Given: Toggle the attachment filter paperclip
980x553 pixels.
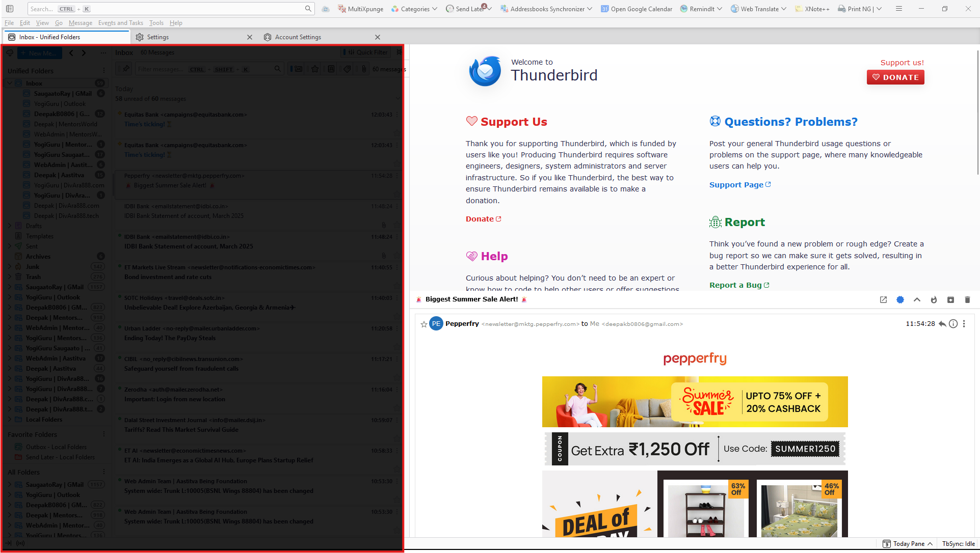Looking at the screenshot, I should [364, 69].
